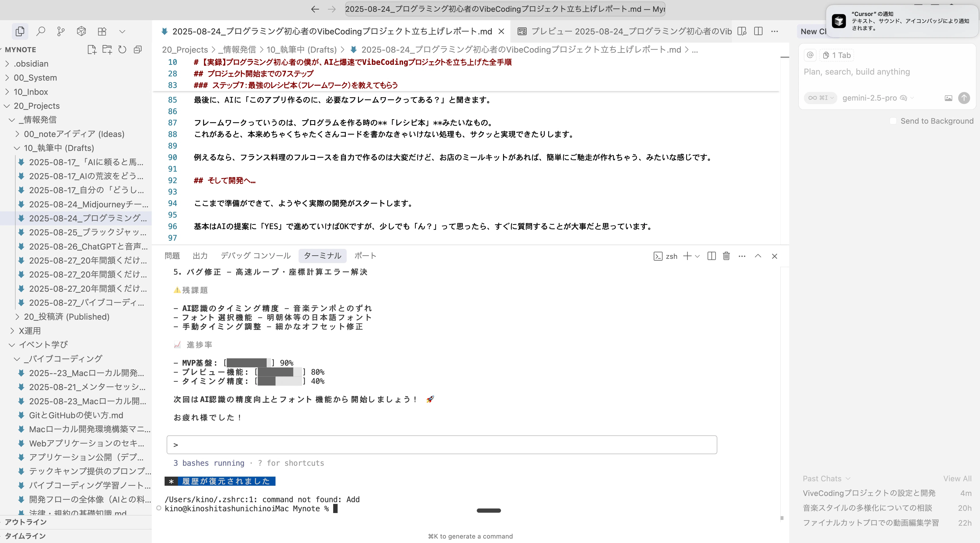Open 音楽スタイルの多様化についての相談 chat
This screenshot has width=980, height=543.
pyautogui.click(x=887, y=508)
